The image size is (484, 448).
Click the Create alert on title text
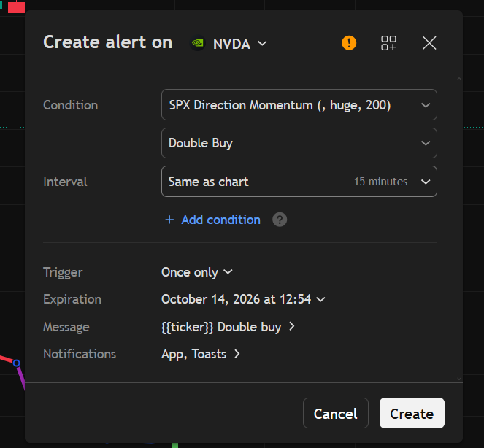[x=108, y=42]
